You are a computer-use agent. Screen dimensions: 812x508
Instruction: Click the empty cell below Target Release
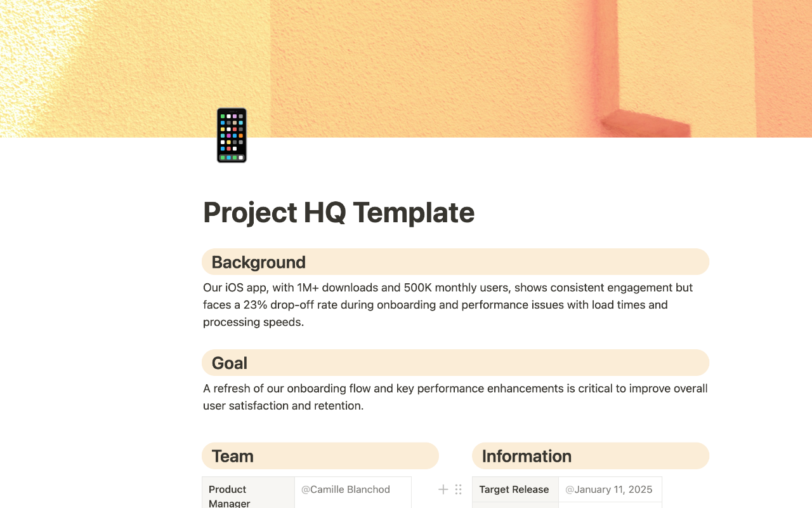tap(516, 505)
